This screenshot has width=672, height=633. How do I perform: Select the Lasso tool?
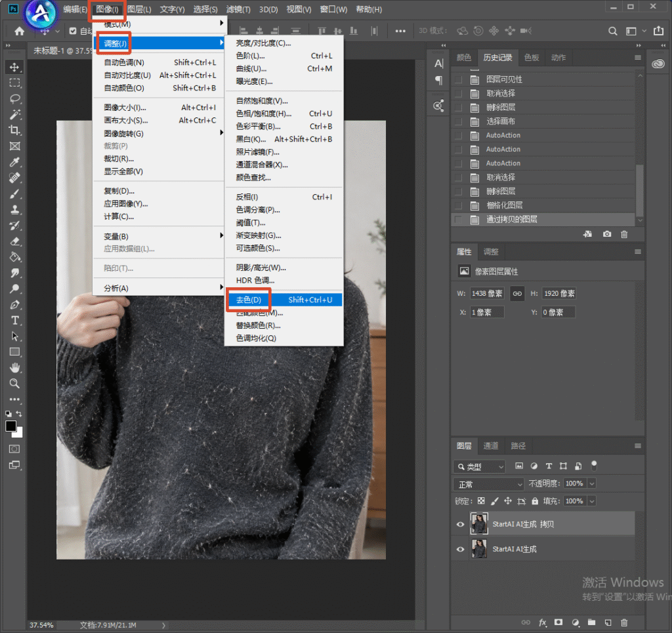[x=14, y=99]
